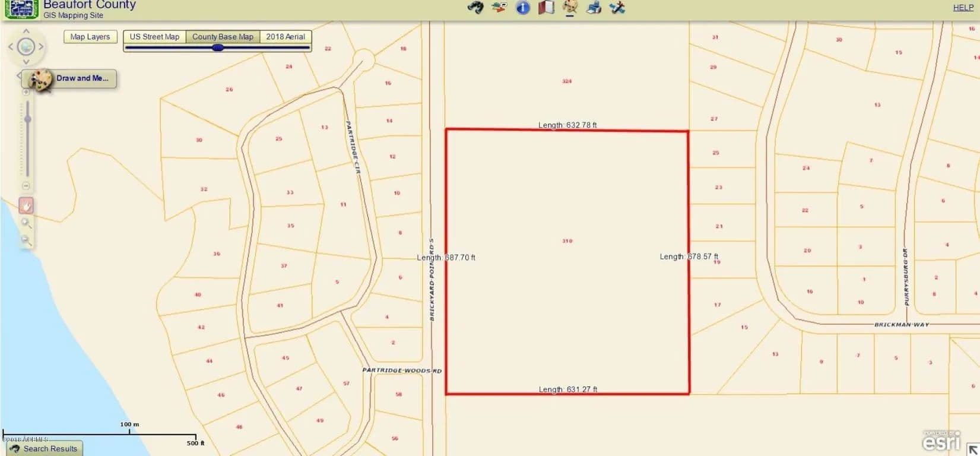This screenshot has height=456, width=980.
Task: Switch basemap to 2018 Aerial
Action: pyautogui.click(x=285, y=37)
